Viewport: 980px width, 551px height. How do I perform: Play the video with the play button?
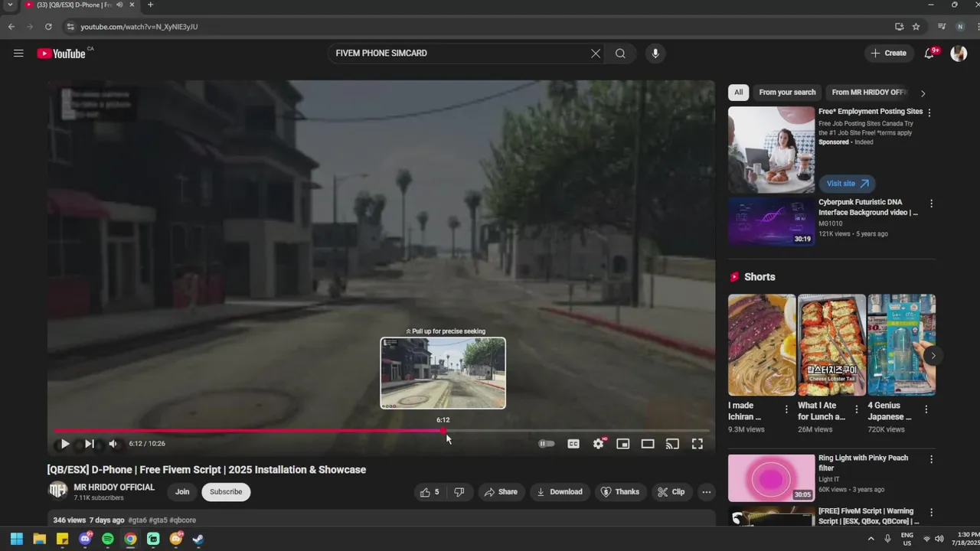pyautogui.click(x=64, y=444)
